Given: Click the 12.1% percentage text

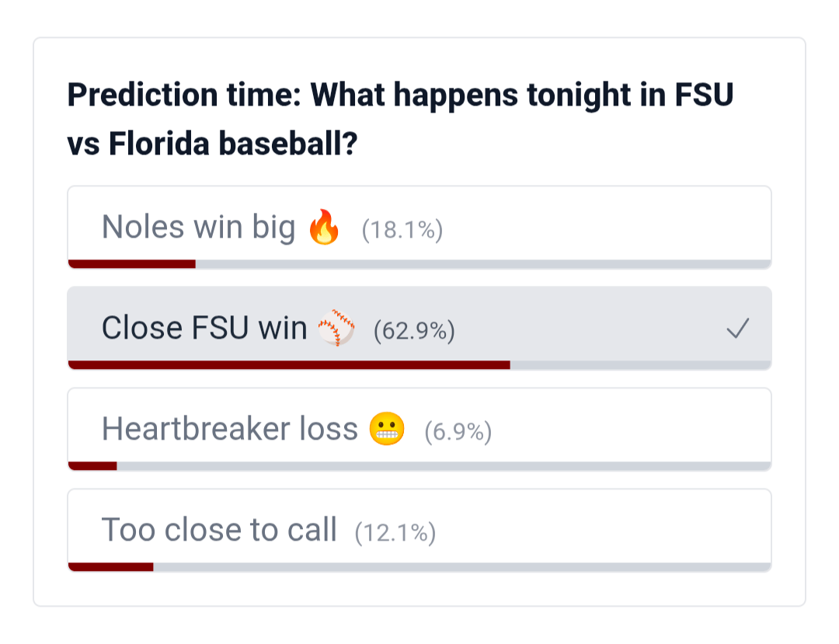Looking at the screenshot, I should point(395,533).
